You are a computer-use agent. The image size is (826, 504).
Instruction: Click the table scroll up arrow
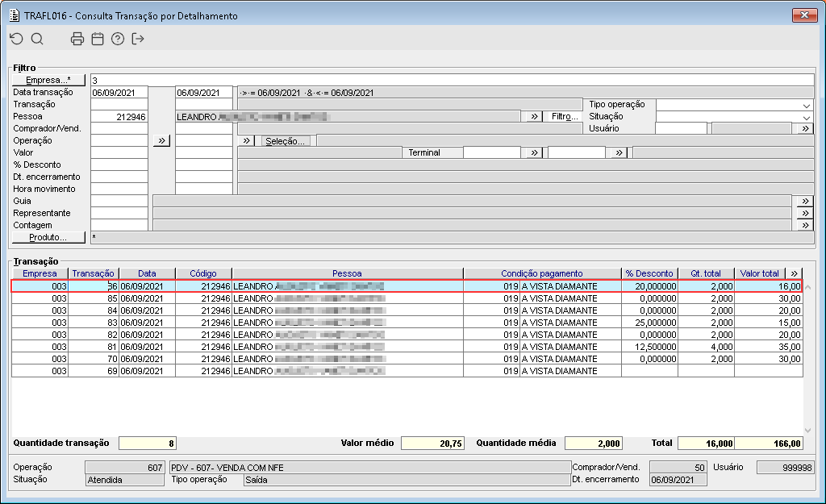807,288
